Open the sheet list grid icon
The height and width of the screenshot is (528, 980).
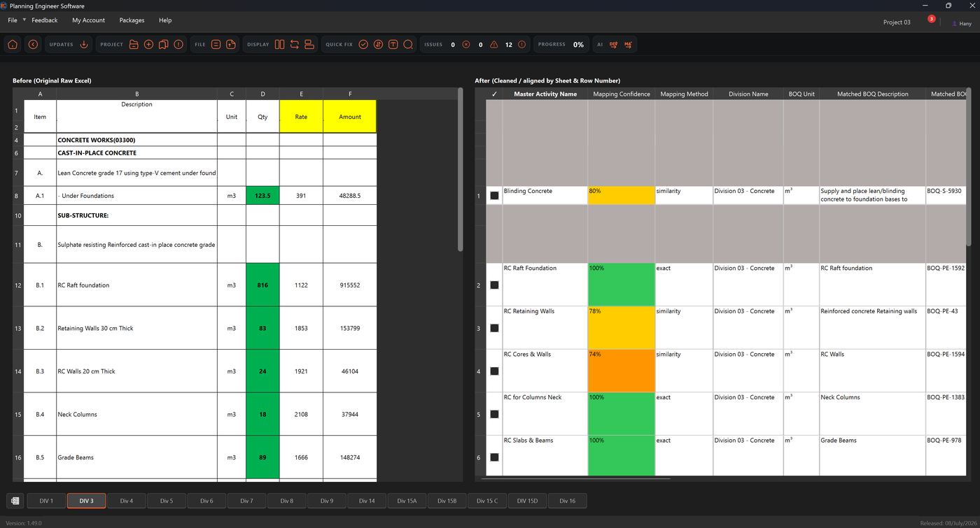coord(15,501)
